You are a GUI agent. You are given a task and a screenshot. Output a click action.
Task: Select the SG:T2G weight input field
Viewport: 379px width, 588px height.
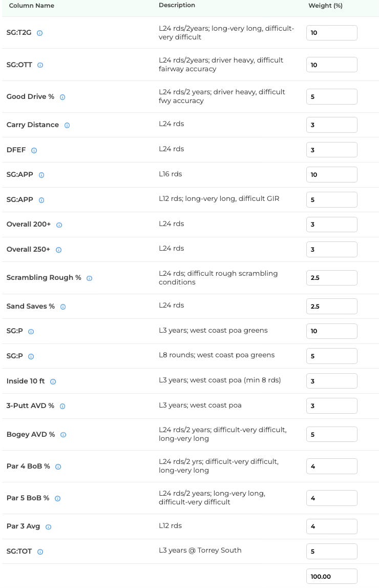332,33
